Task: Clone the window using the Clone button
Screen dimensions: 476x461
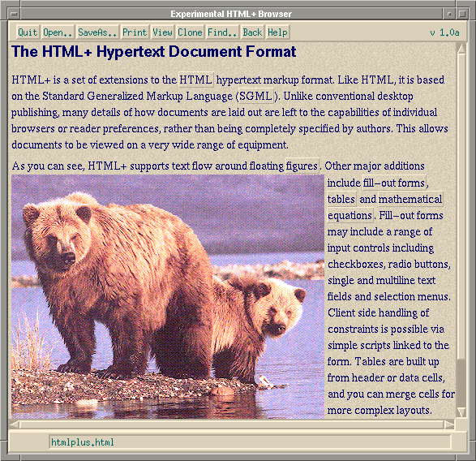Action: pos(190,32)
